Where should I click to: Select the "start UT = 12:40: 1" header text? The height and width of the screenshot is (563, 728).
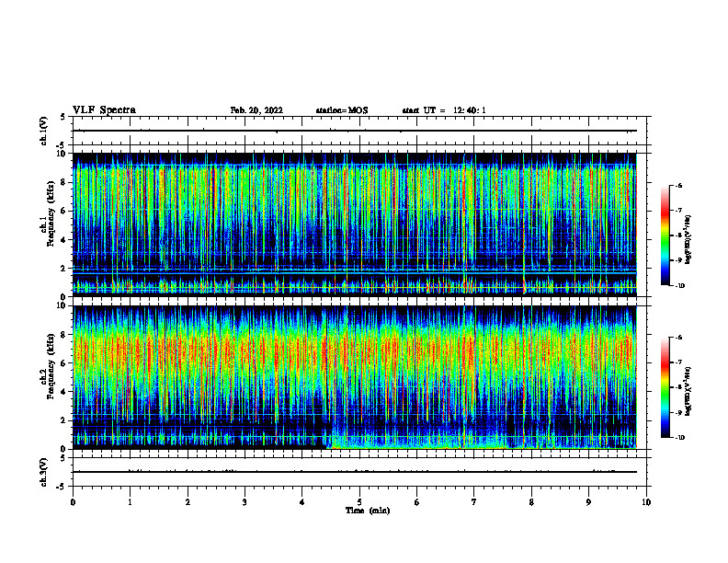pos(444,110)
